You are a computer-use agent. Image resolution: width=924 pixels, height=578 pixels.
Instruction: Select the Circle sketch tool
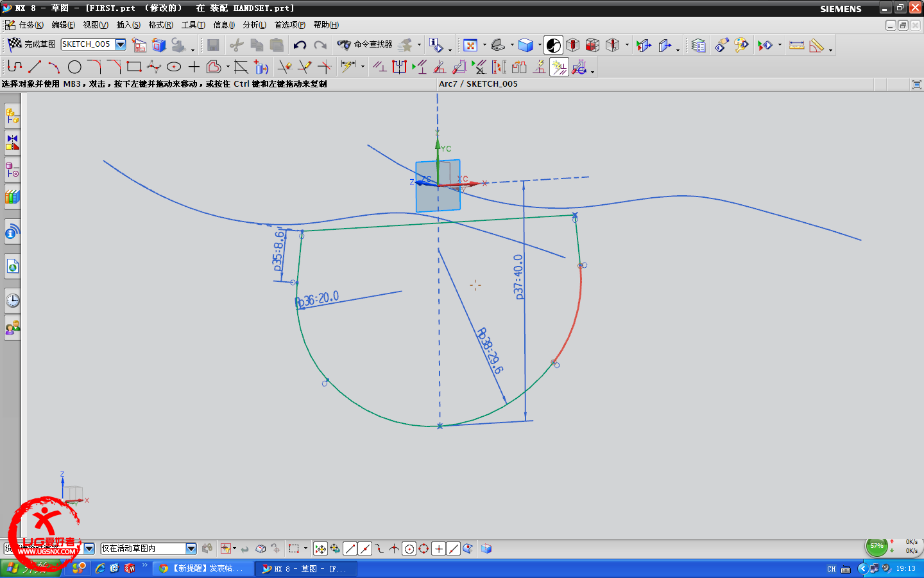coord(74,66)
